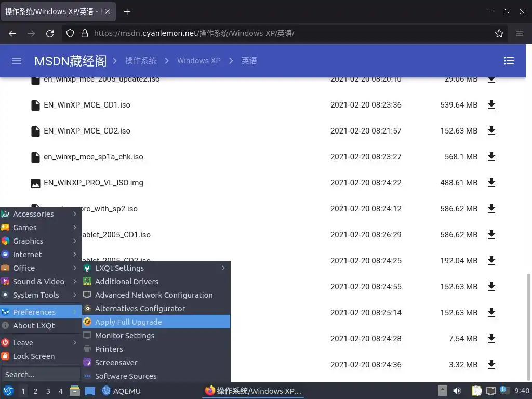Image resolution: width=532 pixels, height=399 pixels.
Task: Open file EN_WINXP_PRO_VL_ISO.img
Action: click(x=94, y=182)
